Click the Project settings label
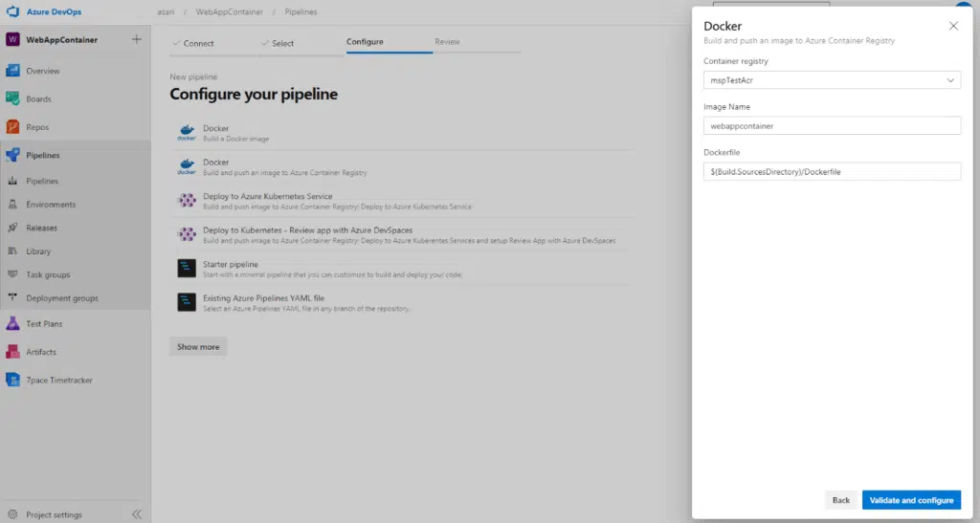The width and height of the screenshot is (980, 523). point(54,515)
